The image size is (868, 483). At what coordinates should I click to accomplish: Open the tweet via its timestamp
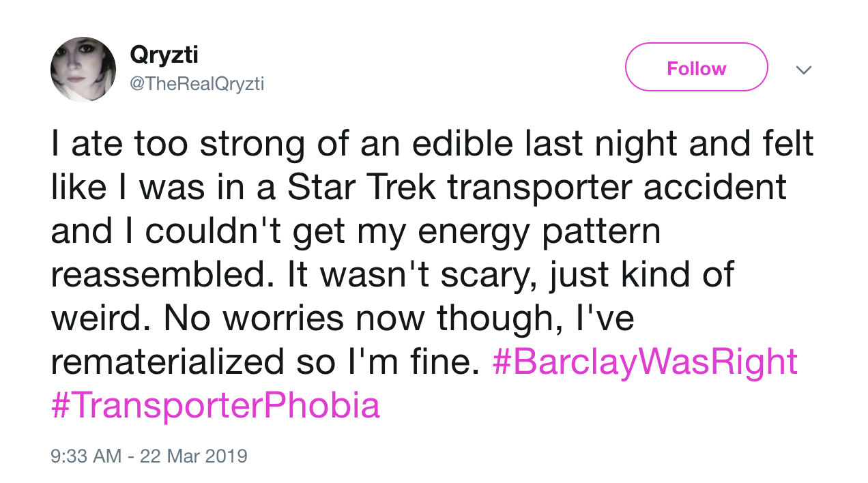coord(149,456)
